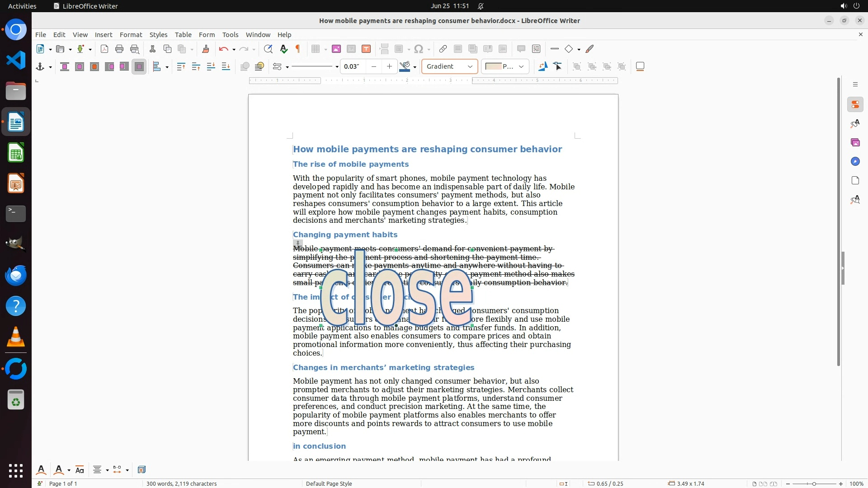Toggle formatting marks pilcrow icon
The image size is (868, 488).
[x=298, y=49]
